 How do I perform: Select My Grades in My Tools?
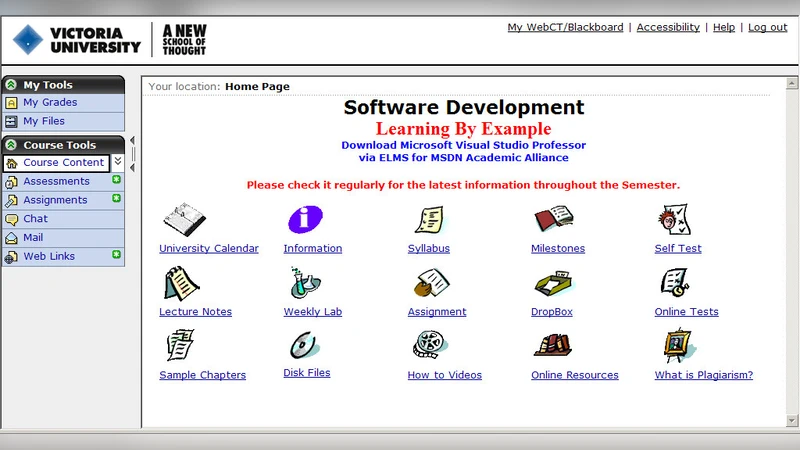[50, 103]
